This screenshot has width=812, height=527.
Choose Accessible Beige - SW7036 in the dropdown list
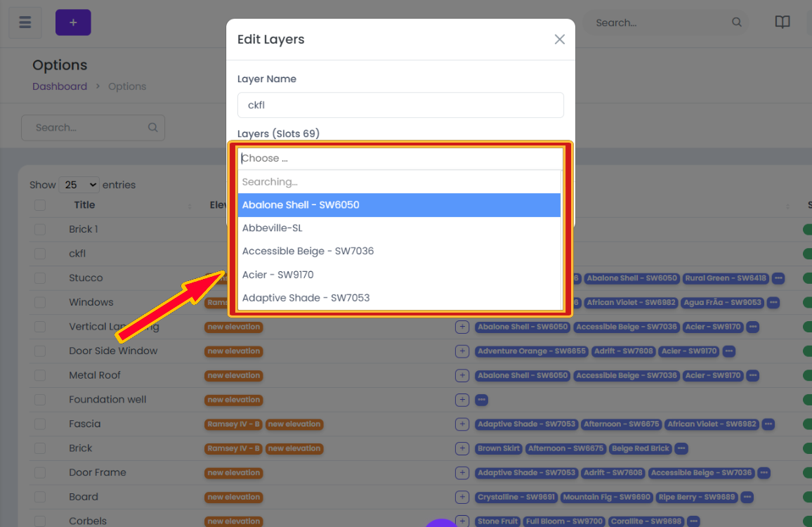tap(399, 252)
